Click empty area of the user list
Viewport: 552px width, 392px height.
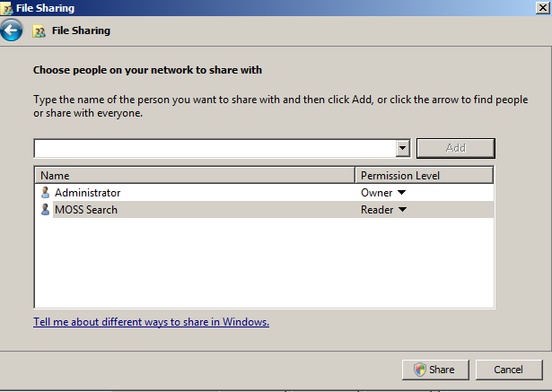[x=264, y=262]
